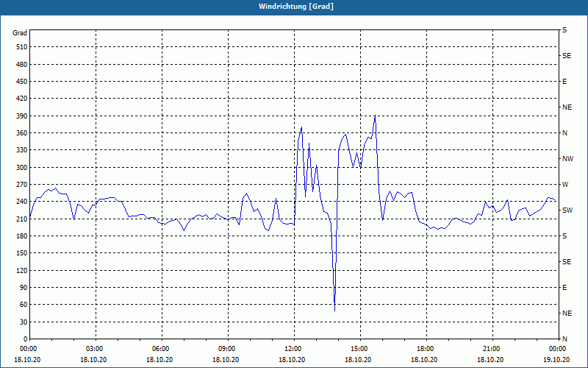Click the 270 y-axis value

tap(22, 185)
